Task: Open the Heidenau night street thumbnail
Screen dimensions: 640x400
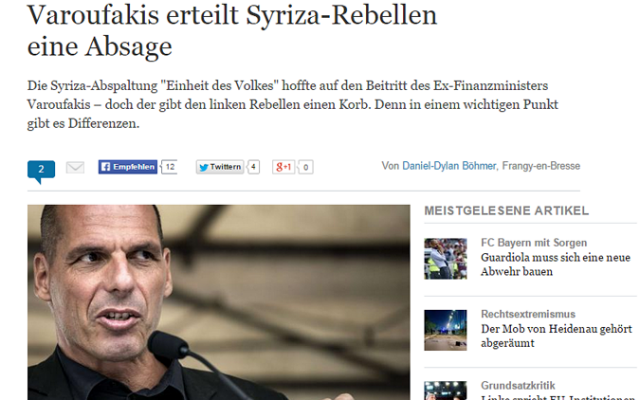Action: [445, 330]
